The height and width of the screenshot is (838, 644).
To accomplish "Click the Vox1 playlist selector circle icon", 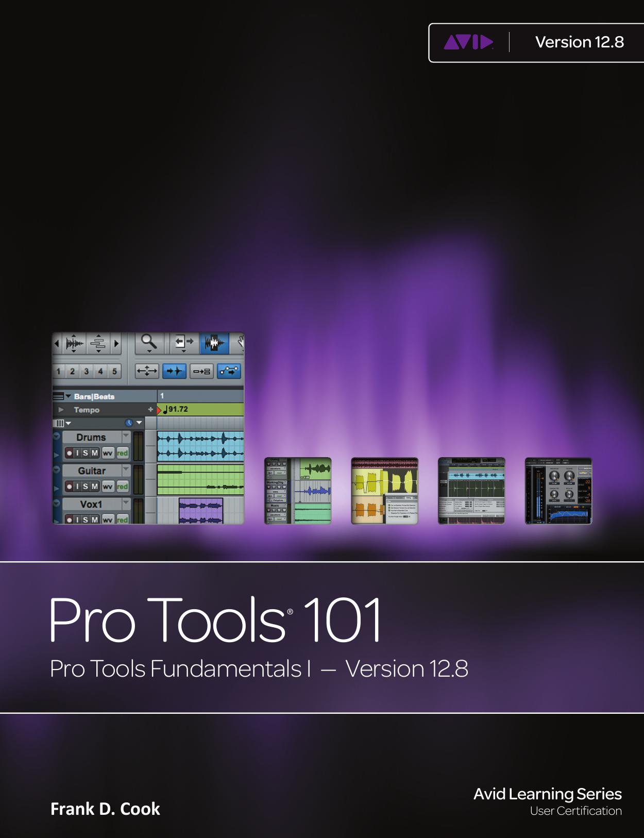I will [56, 503].
